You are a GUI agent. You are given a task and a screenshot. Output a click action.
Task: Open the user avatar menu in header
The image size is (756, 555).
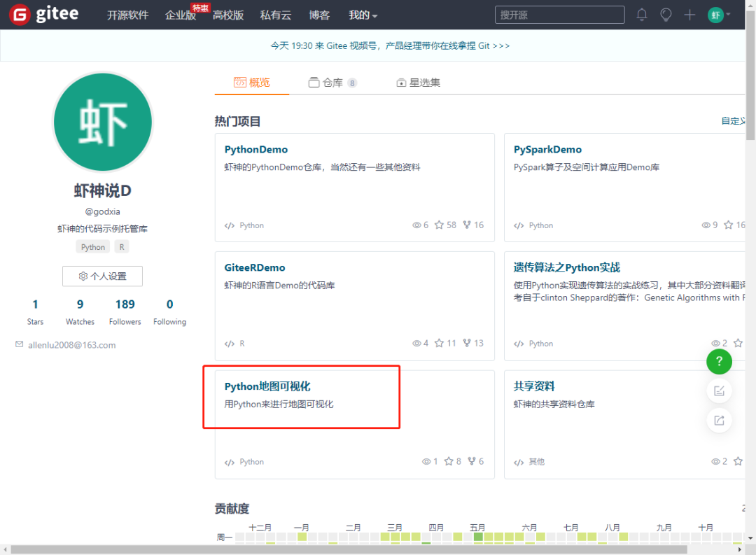[718, 15]
